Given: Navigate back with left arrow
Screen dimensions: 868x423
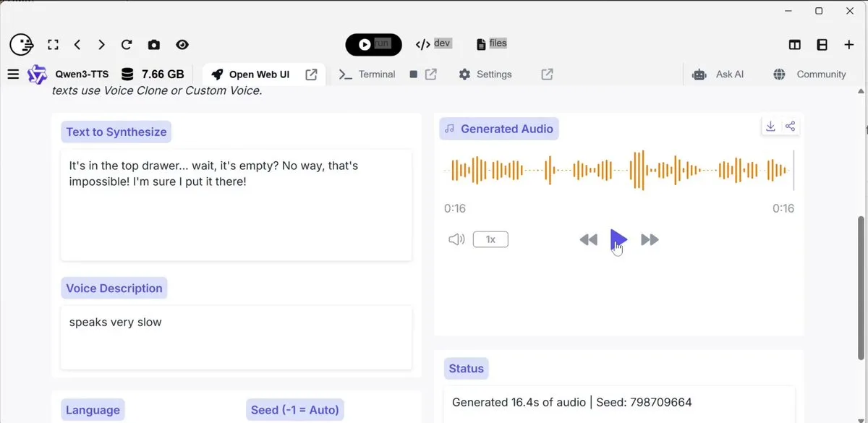Looking at the screenshot, I should [77, 45].
